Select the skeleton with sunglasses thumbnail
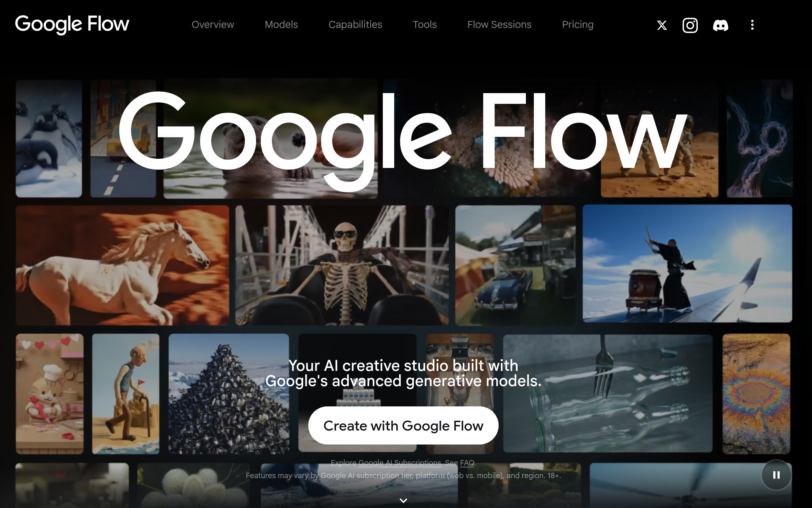812x508 pixels. (342, 265)
